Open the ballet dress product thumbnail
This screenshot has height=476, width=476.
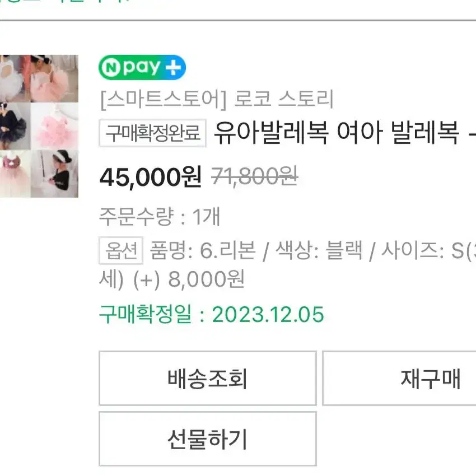(x=39, y=126)
